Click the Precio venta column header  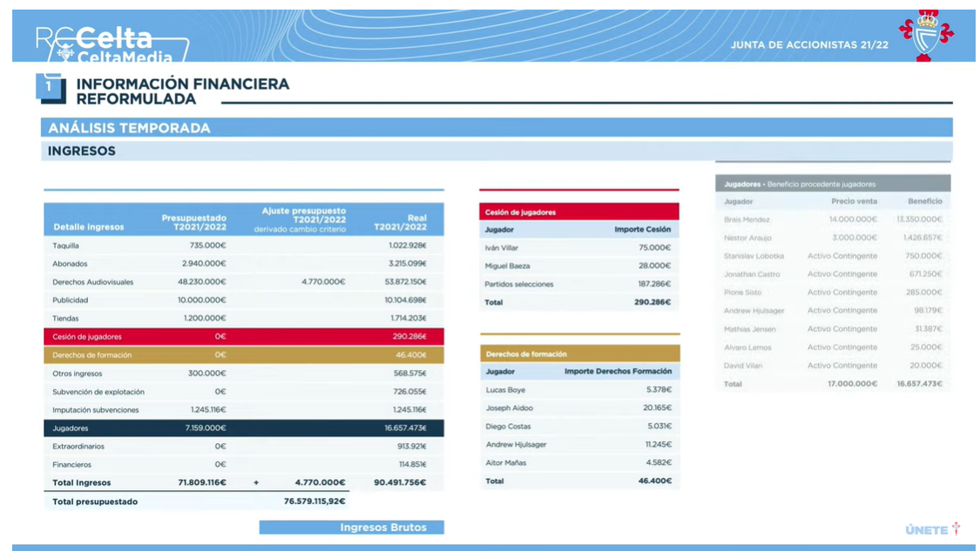854,201
